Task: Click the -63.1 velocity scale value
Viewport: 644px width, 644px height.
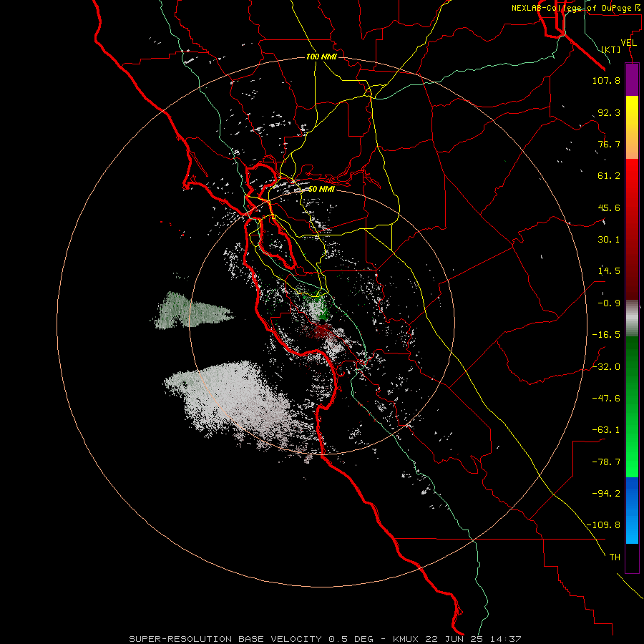Action: [606, 430]
